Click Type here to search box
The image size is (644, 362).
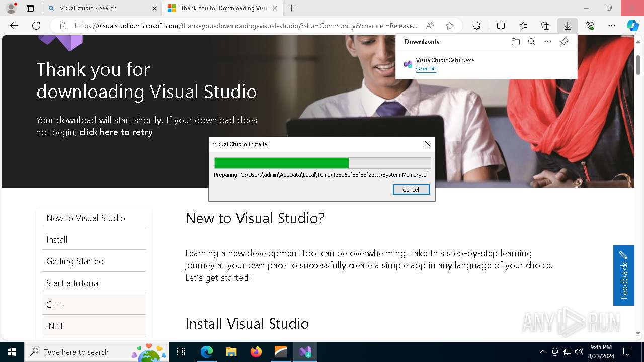coord(96,352)
